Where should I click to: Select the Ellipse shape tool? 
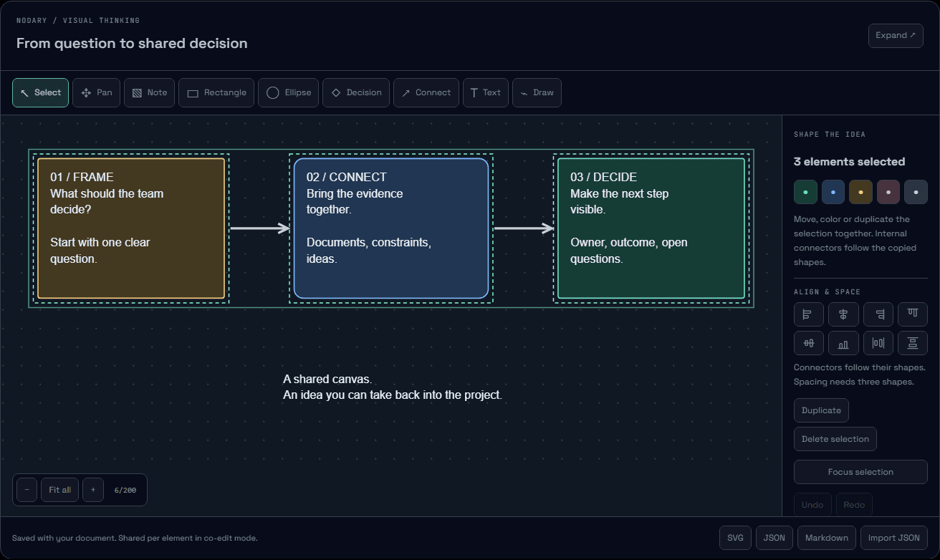click(289, 92)
